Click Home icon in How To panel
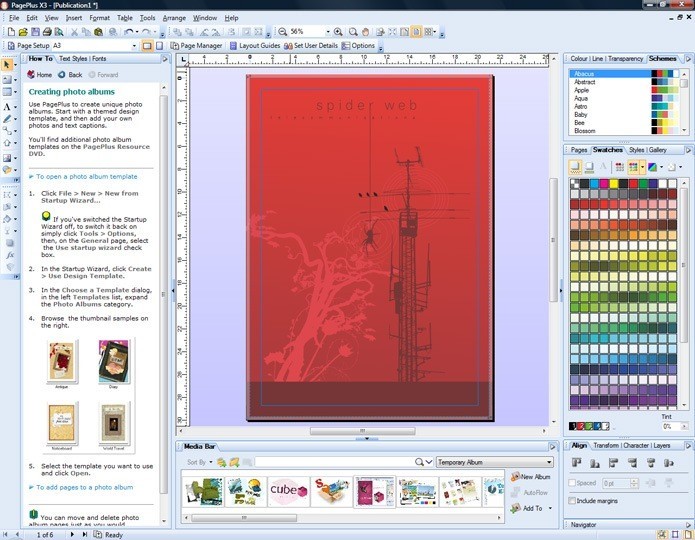The height and width of the screenshot is (540, 695). pyautogui.click(x=39, y=74)
